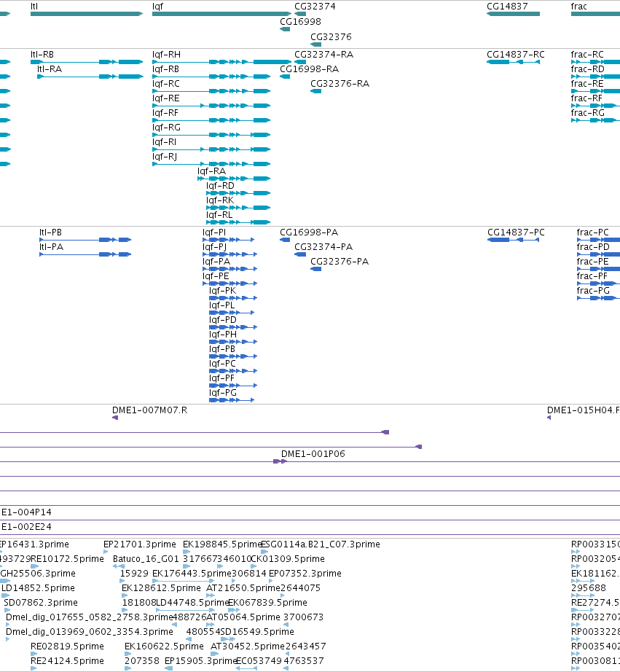Choose transcript lqf-RL

219,215
